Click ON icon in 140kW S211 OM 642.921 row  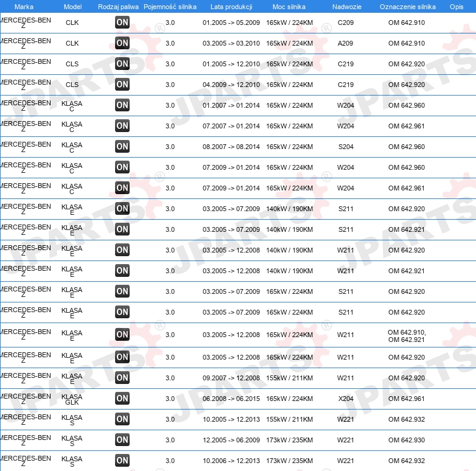click(x=122, y=229)
